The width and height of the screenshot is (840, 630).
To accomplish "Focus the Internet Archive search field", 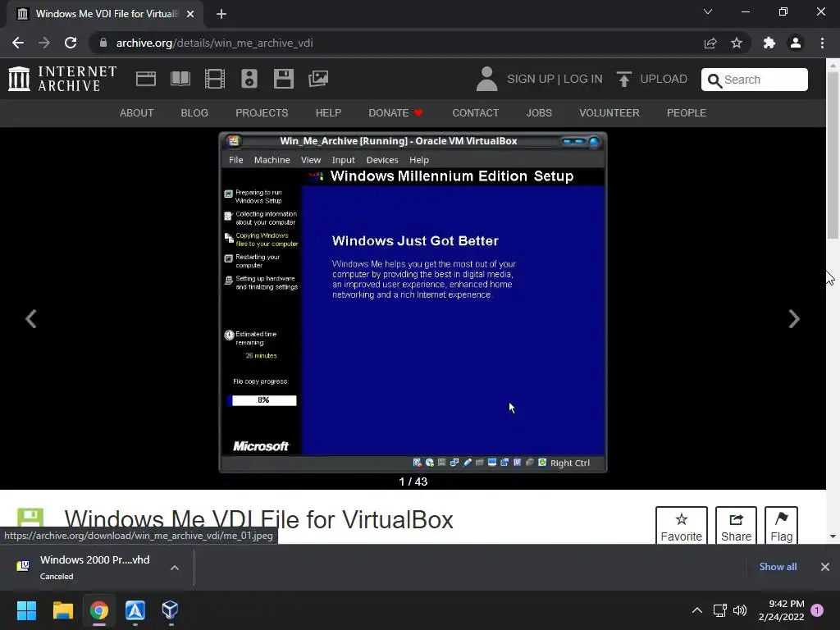I will (x=755, y=80).
